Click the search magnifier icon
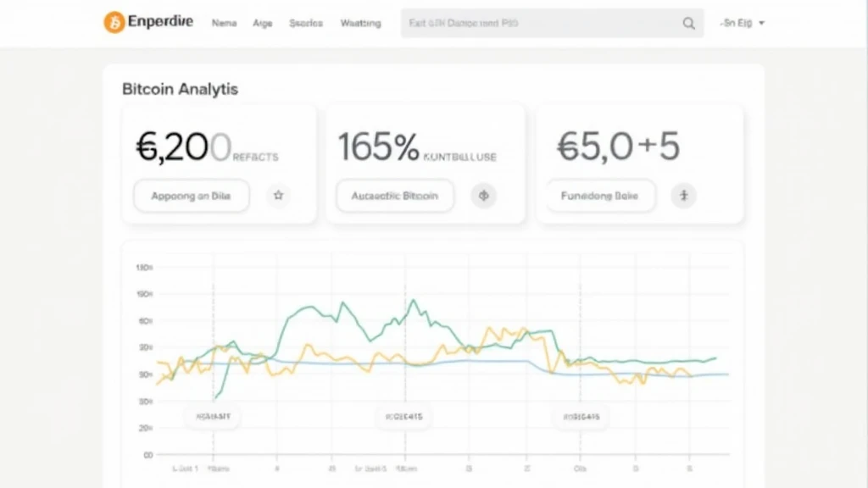This screenshot has height=488, width=868. tap(688, 24)
